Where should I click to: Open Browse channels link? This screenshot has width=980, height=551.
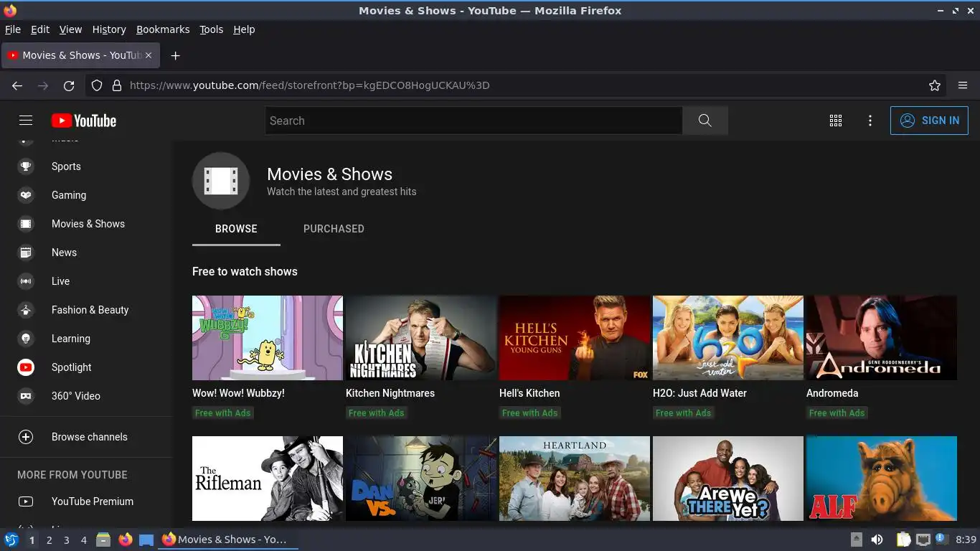click(x=90, y=437)
